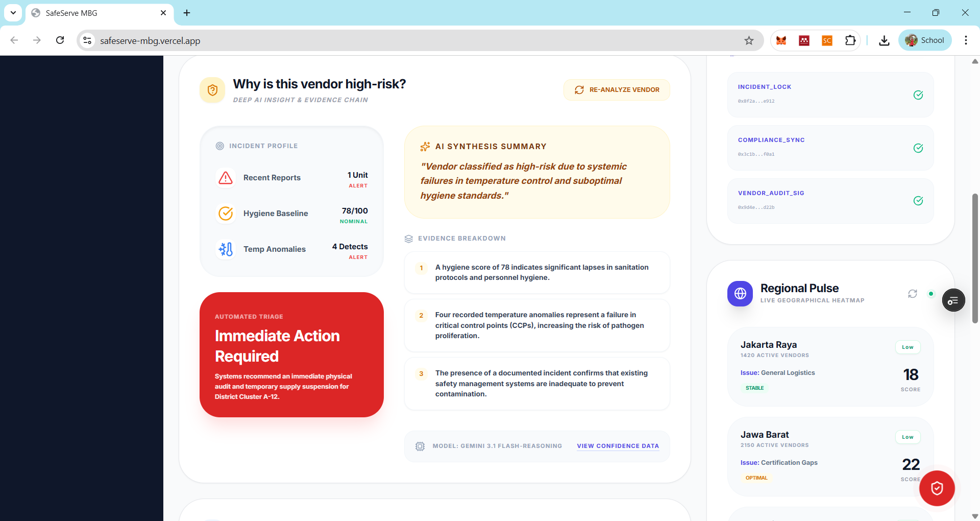Click the 4 Detects temp anomalies value
Screen dimensions: 980x521
[350, 247]
